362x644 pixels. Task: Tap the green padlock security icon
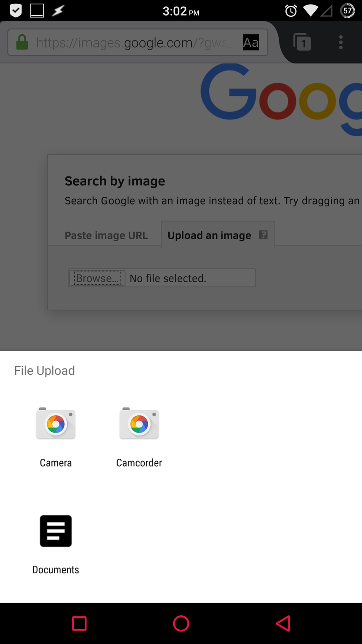pos(22,42)
